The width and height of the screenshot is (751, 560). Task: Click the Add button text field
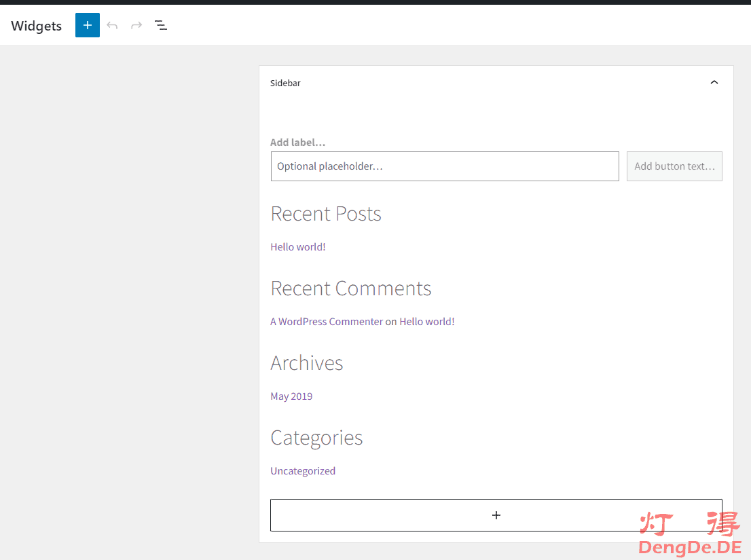(674, 166)
